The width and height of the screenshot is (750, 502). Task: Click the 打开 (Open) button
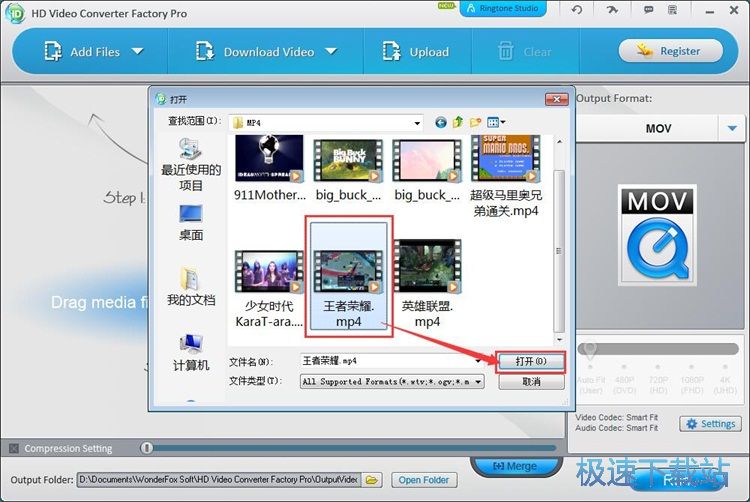pos(531,361)
